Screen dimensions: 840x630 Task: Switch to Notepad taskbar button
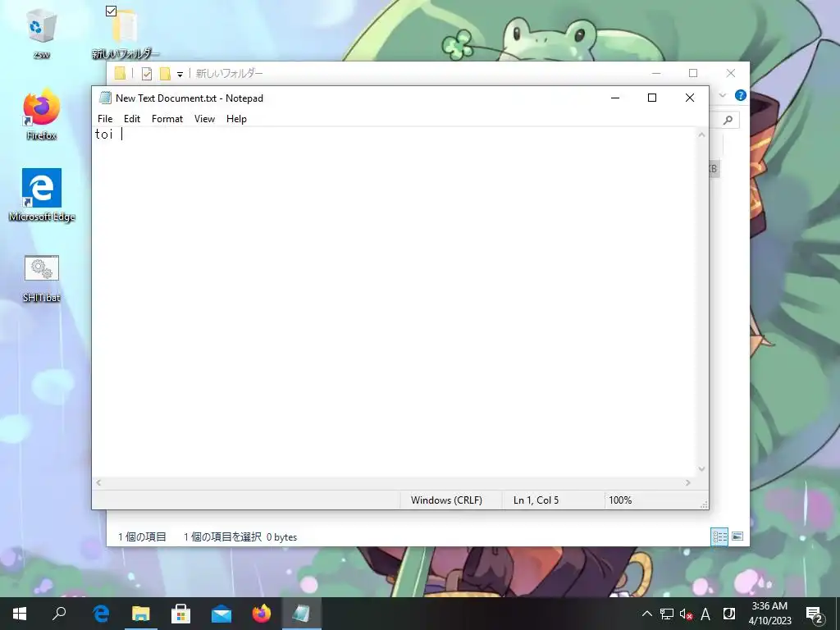pyautogui.click(x=302, y=614)
